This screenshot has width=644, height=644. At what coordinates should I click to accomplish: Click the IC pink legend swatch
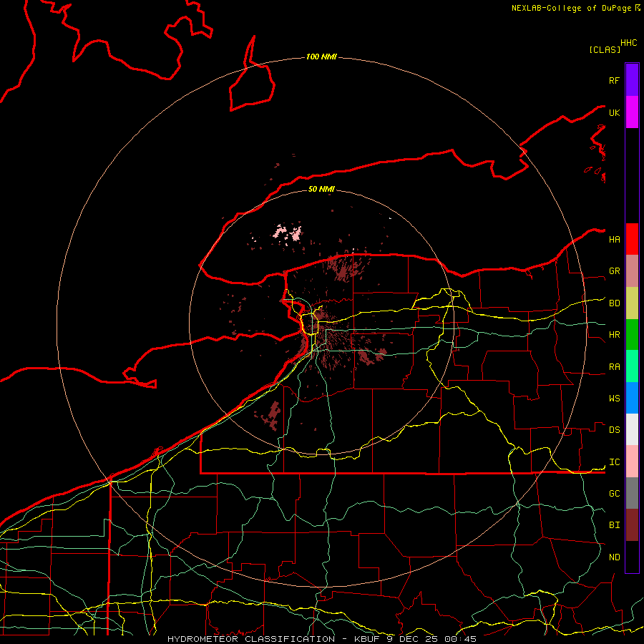pyautogui.click(x=632, y=462)
